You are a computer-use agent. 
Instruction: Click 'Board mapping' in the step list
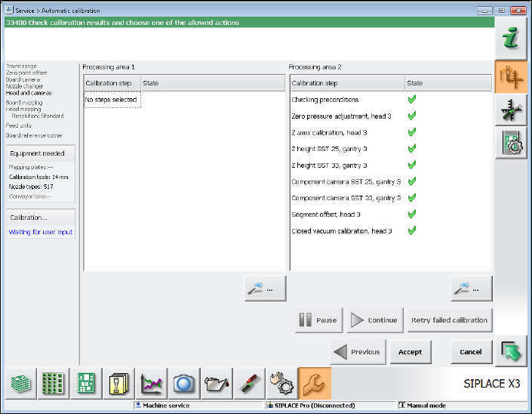[24, 103]
